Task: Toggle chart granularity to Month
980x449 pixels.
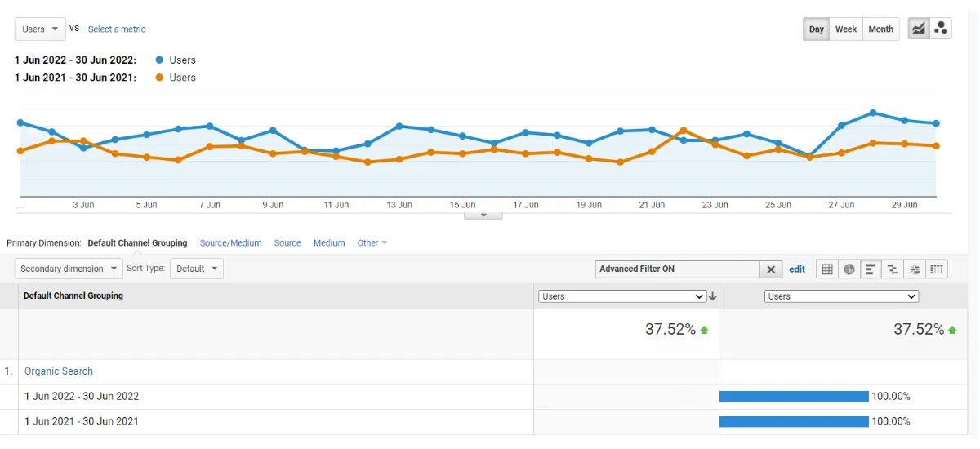Action: pyautogui.click(x=880, y=29)
